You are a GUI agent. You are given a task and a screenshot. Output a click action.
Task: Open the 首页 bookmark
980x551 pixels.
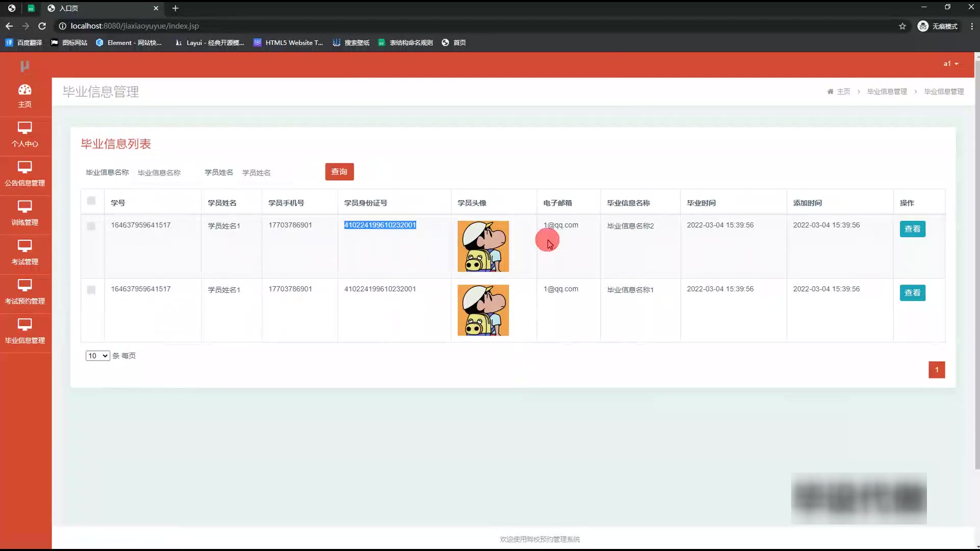[x=454, y=43]
